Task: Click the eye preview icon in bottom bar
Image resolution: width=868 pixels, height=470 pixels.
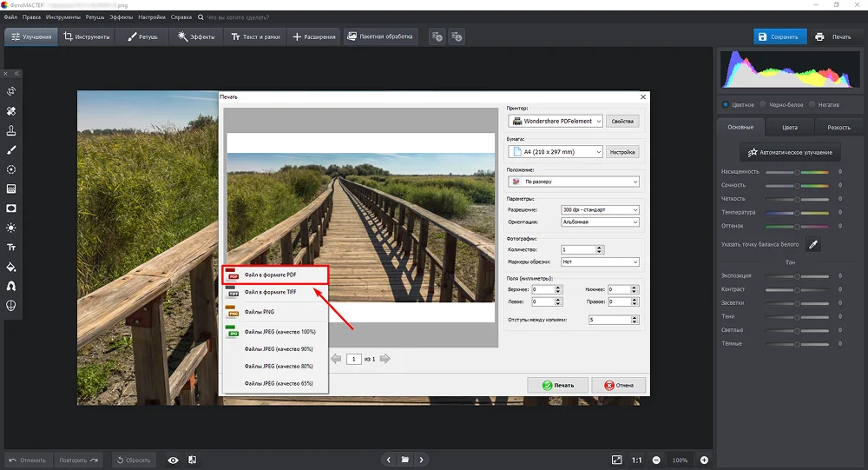Action: click(173, 460)
